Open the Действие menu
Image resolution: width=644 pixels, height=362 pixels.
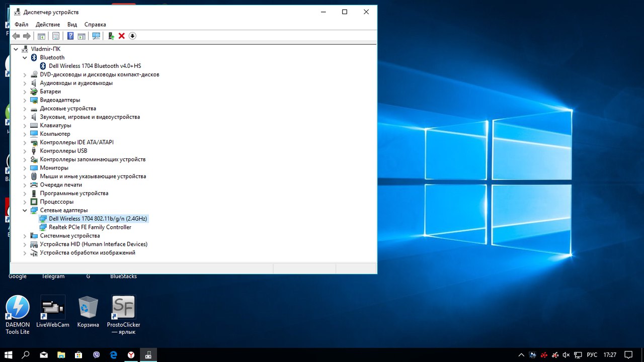pos(48,24)
